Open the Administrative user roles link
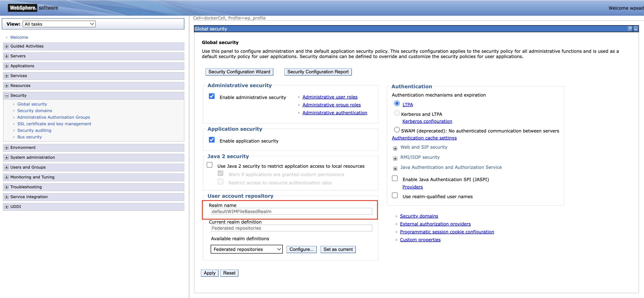 point(330,97)
